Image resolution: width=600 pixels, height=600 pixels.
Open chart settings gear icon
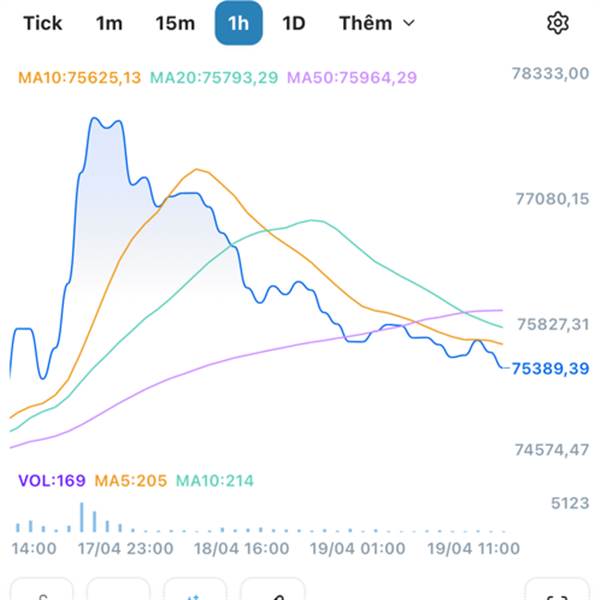[557, 23]
